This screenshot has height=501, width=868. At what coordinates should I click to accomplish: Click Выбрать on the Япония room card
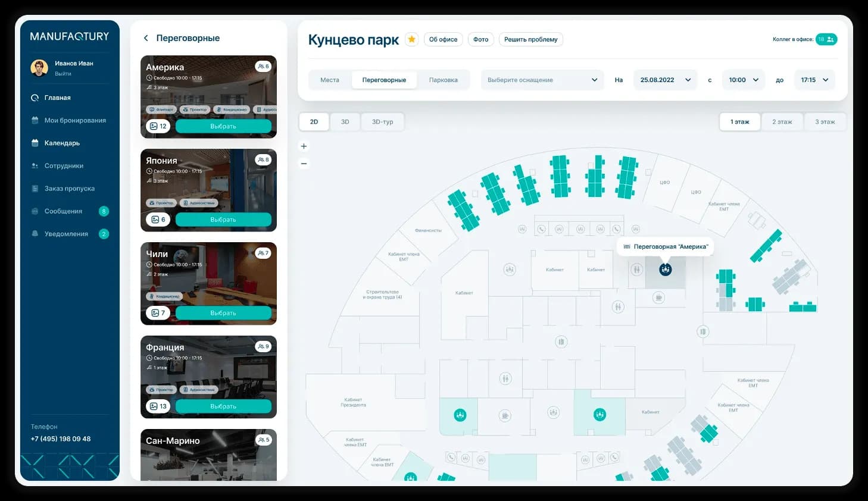(x=223, y=220)
